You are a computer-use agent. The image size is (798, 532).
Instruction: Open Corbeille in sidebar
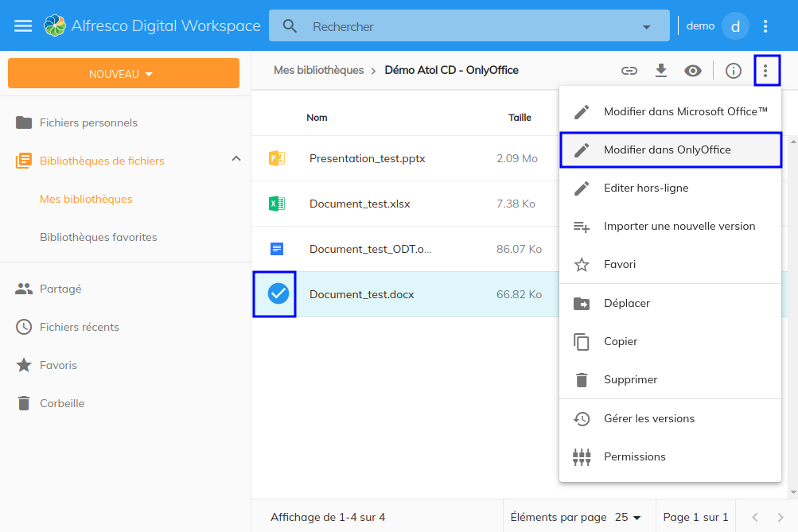tap(62, 403)
